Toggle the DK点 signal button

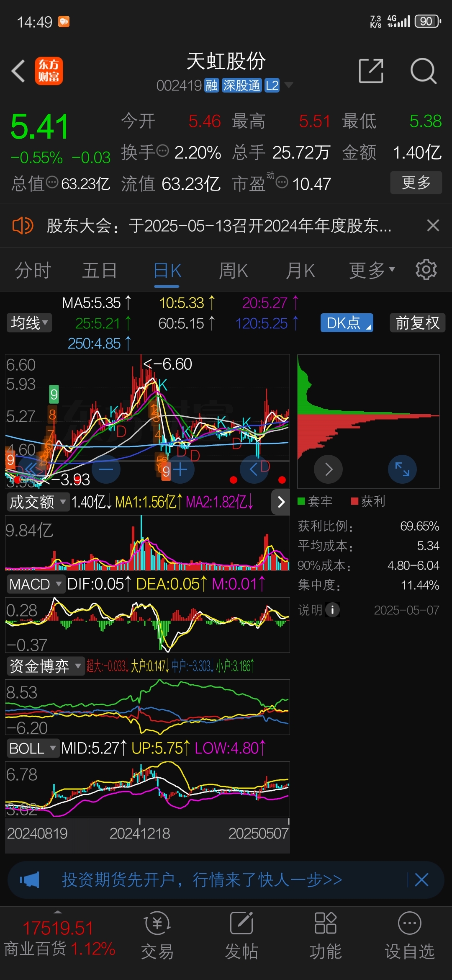point(347,322)
